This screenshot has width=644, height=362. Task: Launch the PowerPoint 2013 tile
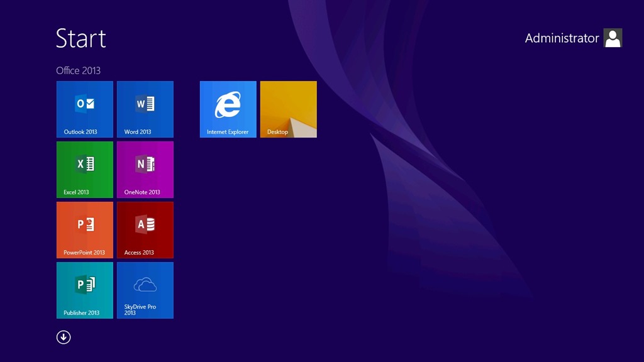(x=85, y=230)
